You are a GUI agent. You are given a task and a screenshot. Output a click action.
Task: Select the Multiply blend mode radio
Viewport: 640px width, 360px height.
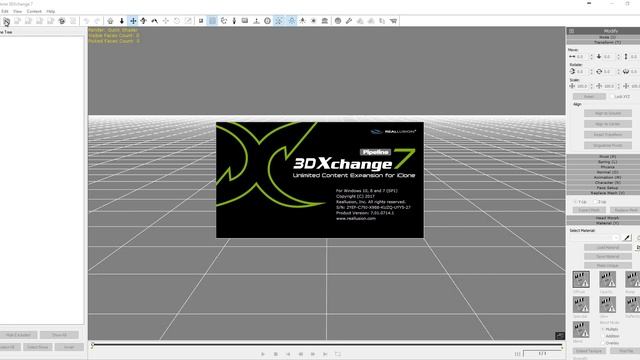pyautogui.click(x=603, y=329)
